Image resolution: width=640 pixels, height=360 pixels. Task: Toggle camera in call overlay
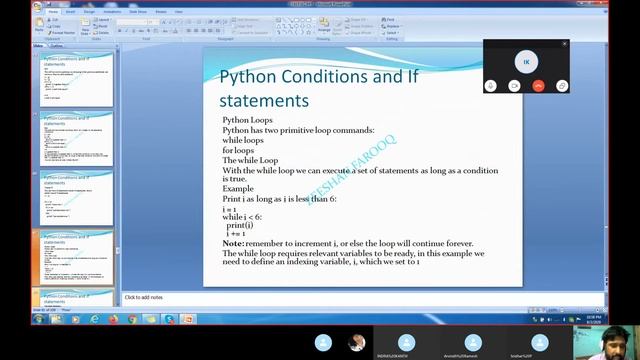(x=514, y=86)
